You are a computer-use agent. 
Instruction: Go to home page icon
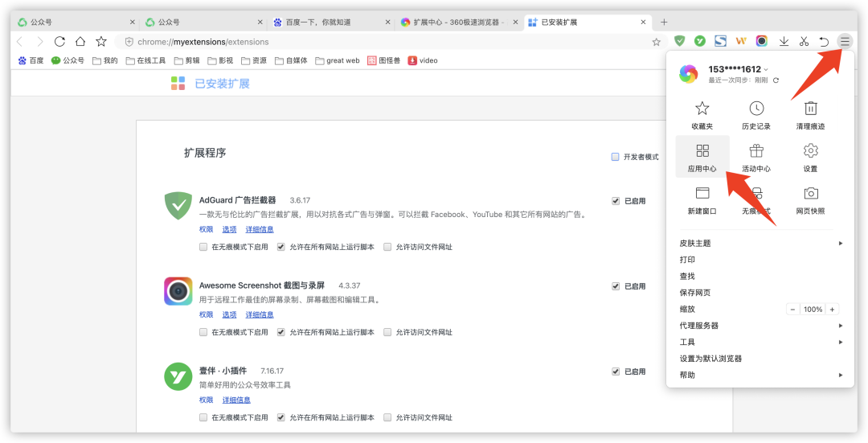[x=80, y=42]
